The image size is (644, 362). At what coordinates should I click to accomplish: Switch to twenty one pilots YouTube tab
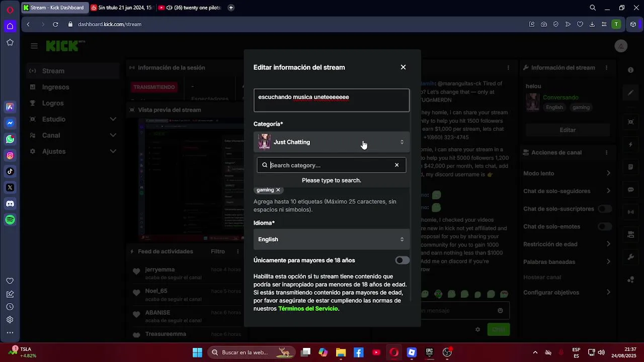(189, 8)
